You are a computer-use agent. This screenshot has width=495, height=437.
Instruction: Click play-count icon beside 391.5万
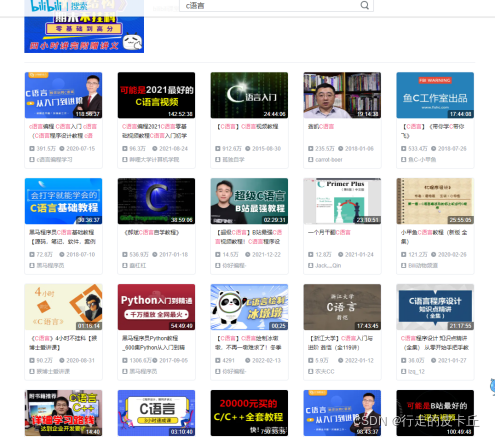[32, 149]
